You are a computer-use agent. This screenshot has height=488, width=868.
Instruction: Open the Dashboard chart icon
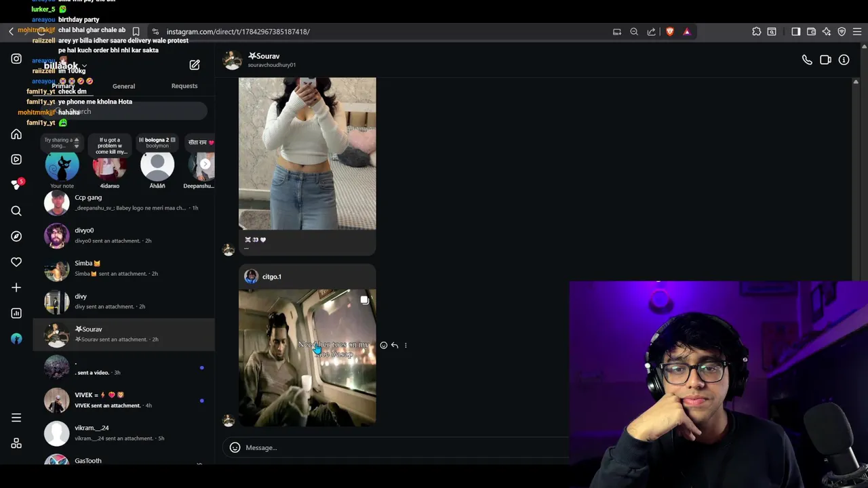[x=16, y=313]
